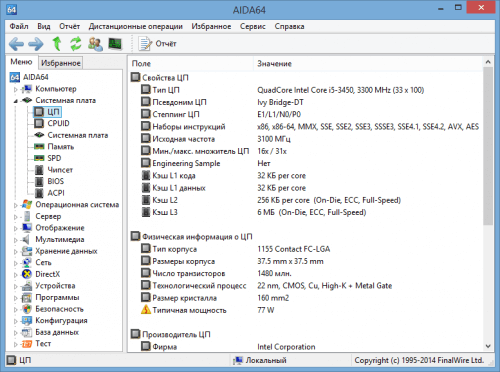Screen dimensions: 500x372
Task: Click the scroll up arrow of details pane
Action: click(488, 62)
